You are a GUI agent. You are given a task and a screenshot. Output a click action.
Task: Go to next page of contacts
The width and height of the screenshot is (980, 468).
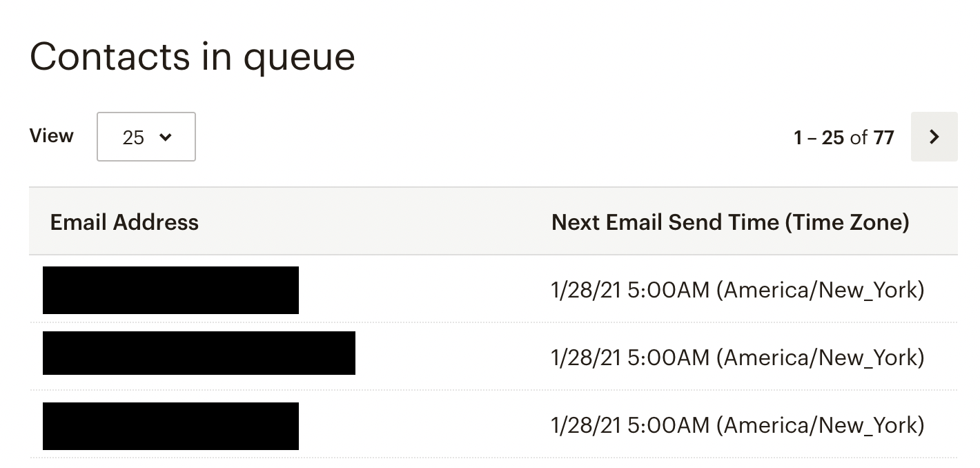tap(934, 137)
